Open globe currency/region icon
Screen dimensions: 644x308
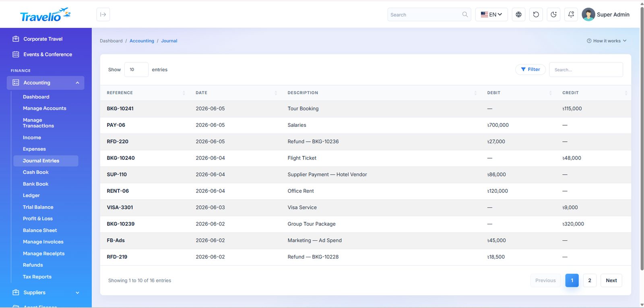[518, 14]
